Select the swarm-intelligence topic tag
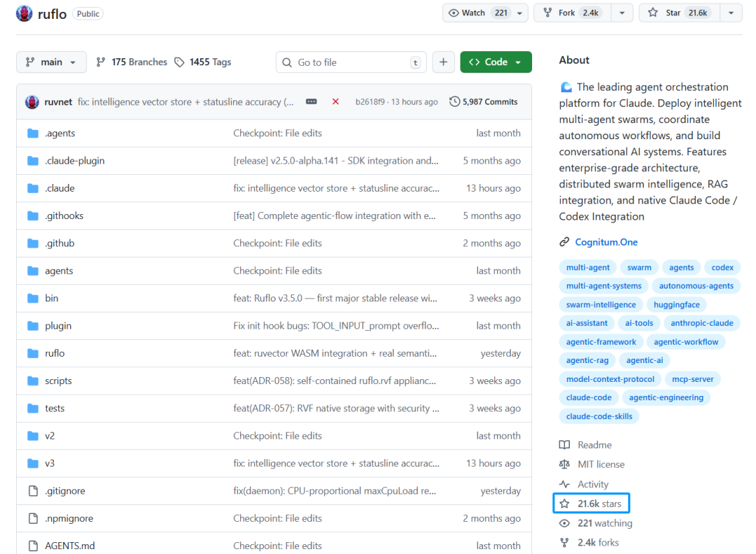This screenshot has height=554, width=756. tap(601, 305)
